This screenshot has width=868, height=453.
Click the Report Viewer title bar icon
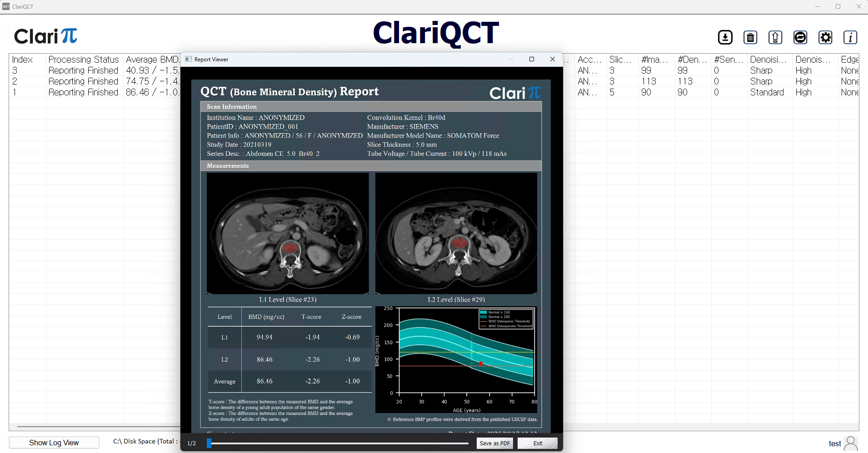coord(189,60)
